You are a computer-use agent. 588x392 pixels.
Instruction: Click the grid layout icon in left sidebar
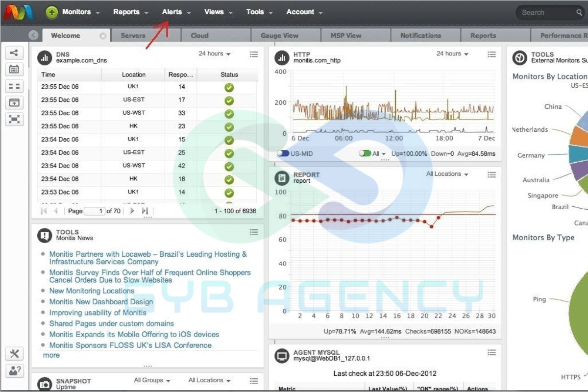[14, 86]
